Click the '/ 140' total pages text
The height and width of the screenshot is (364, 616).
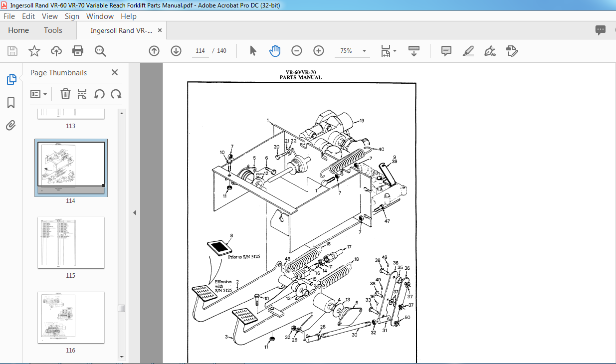[219, 51]
